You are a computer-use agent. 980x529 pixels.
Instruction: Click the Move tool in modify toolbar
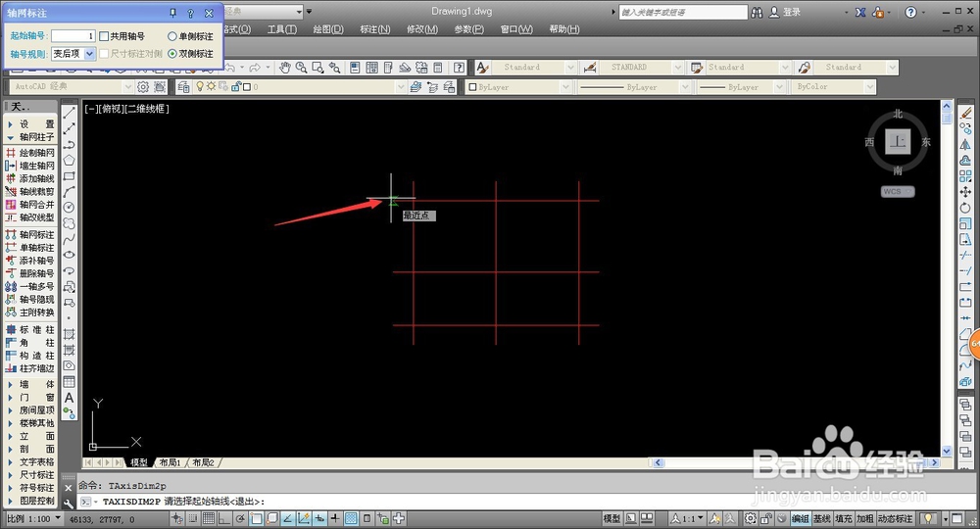[x=965, y=192]
